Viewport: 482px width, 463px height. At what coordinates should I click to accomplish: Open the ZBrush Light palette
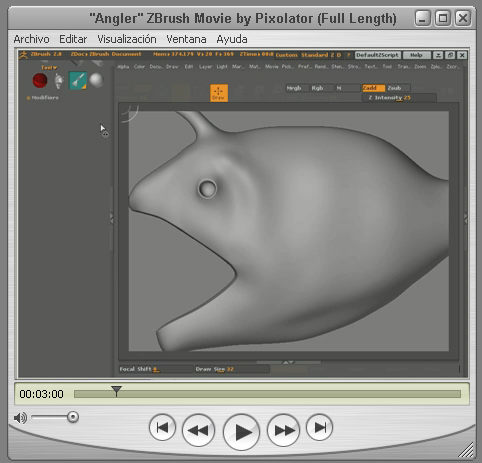point(222,67)
